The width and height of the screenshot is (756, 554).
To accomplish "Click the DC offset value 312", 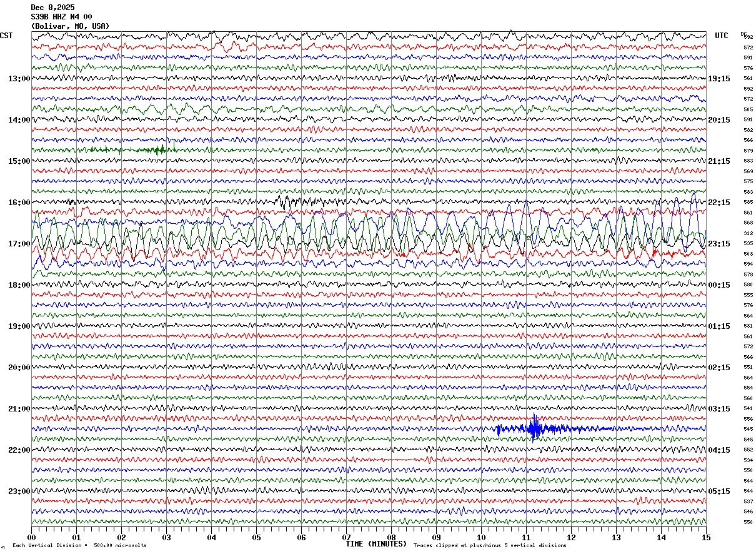I will (x=748, y=233).
